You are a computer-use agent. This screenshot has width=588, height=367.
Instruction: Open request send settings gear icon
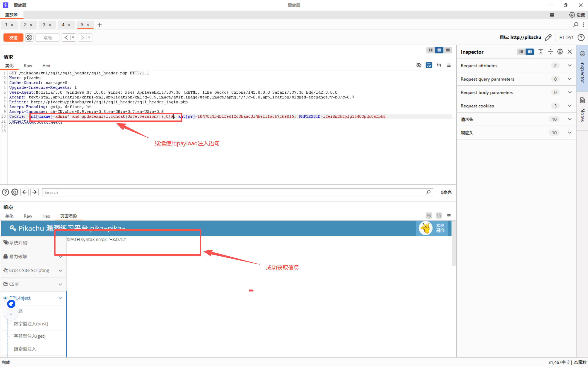[29, 38]
